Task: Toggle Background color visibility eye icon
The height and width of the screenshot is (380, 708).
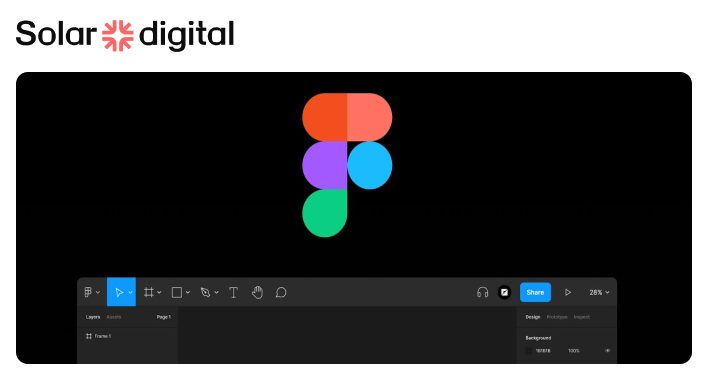Action: point(607,351)
